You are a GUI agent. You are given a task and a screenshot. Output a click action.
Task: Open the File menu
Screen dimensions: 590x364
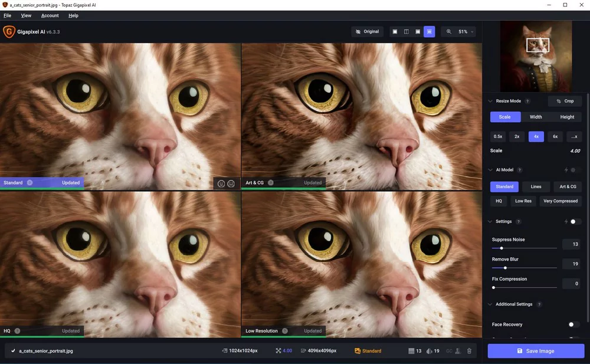pos(7,15)
